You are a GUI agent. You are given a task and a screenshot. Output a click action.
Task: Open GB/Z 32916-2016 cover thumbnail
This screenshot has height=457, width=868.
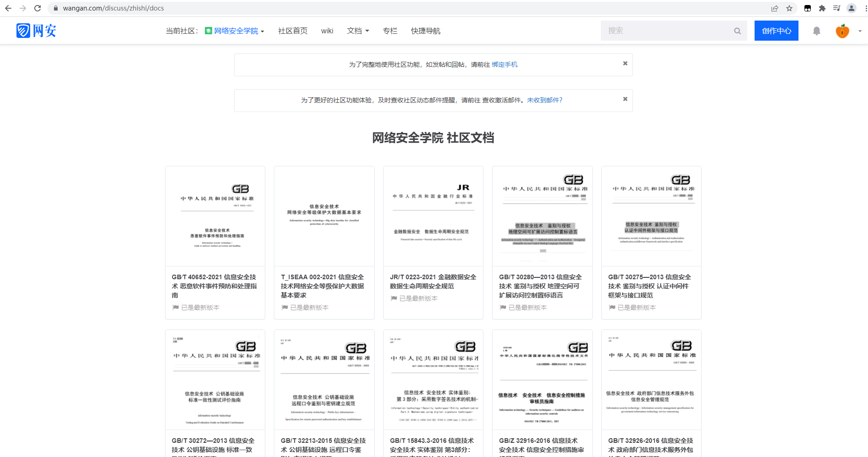pos(542,380)
